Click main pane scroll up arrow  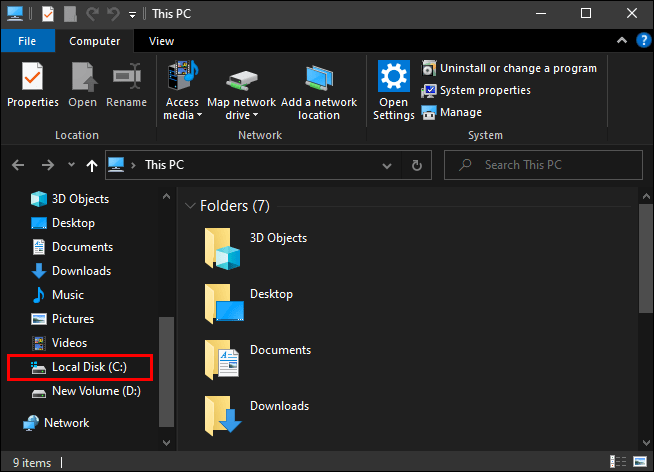point(646,196)
